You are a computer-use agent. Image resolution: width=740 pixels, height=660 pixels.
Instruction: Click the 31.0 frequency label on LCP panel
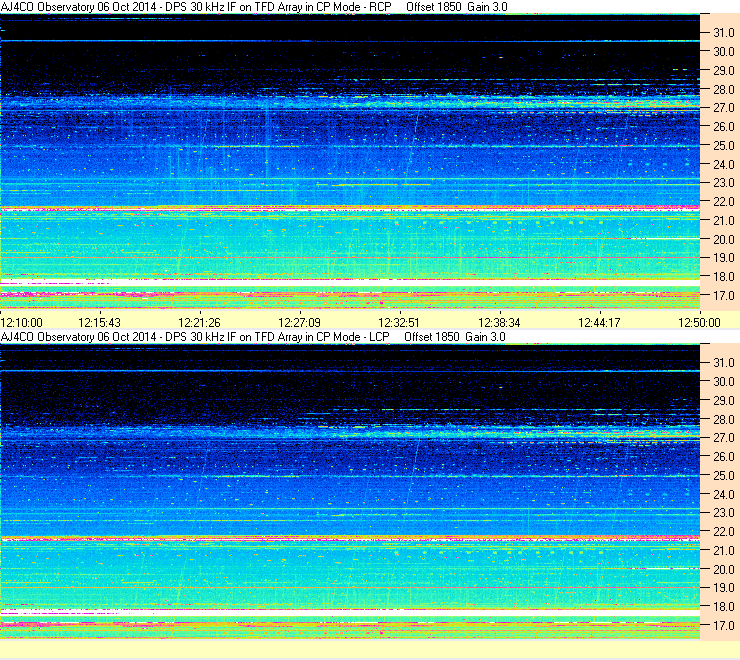[724, 363]
